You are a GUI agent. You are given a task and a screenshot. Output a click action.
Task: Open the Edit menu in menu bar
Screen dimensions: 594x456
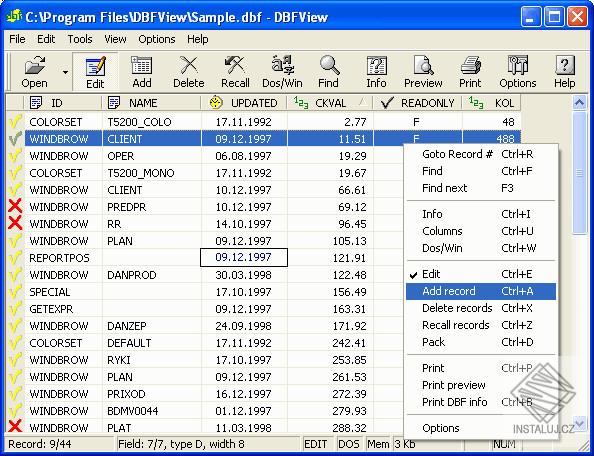pos(46,39)
